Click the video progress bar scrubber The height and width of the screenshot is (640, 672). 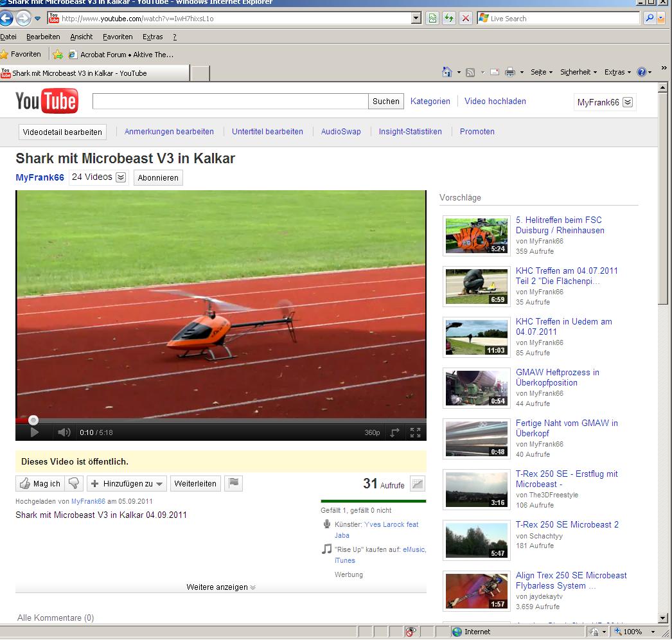point(33,420)
